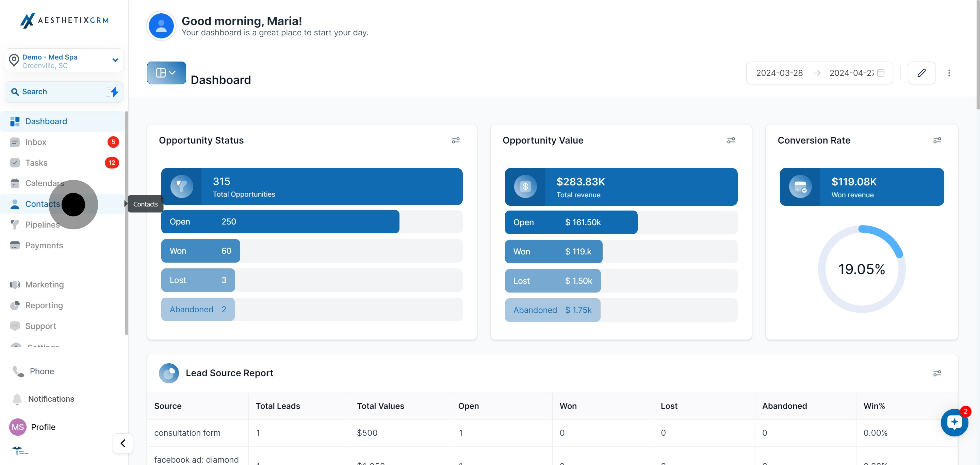Open the Profile button with MS avatar
Image resolution: width=980 pixels, height=465 pixels.
(43, 427)
